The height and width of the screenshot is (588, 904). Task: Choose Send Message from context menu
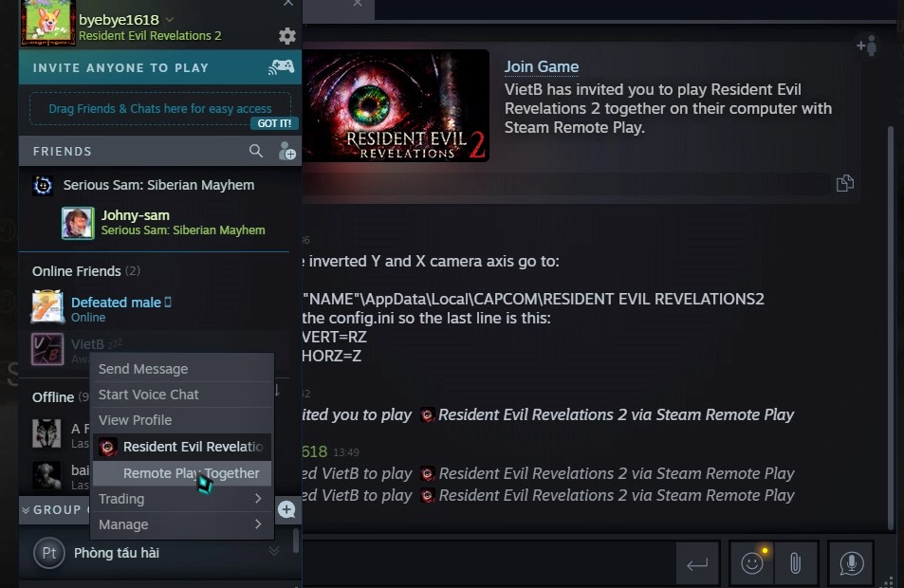[181, 369]
